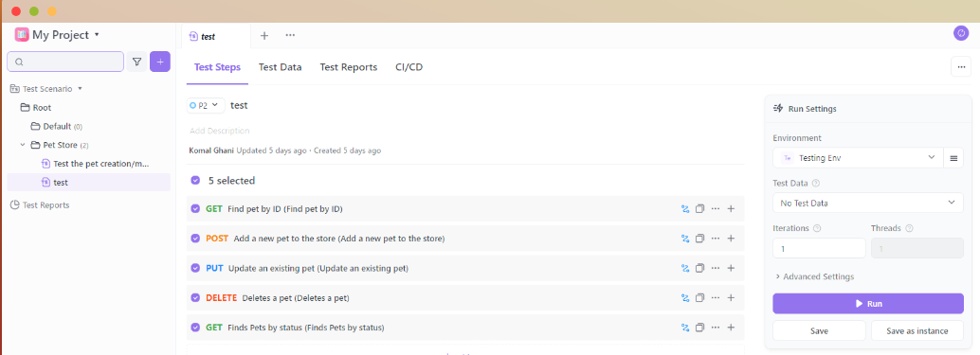This screenshot has width=980, height=355.
Task: Copy the Update an existing pet step
Action: [x=700, y=268]
